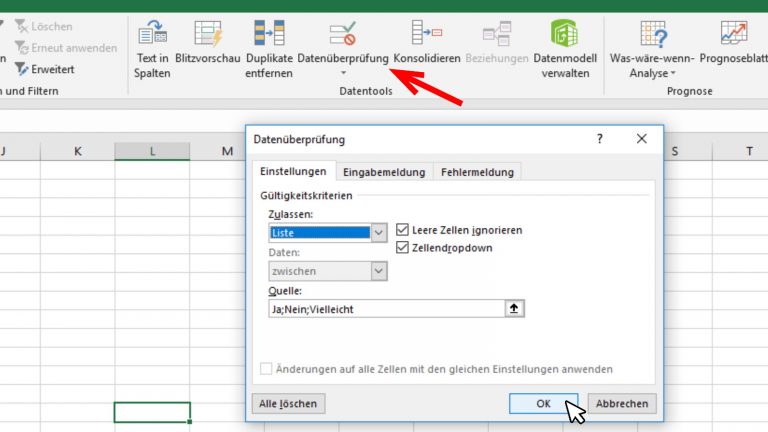Viewport: 768px width, 432px height.
Task: Click the Datenüberprüfung ribbon icon
Action: [342, 36]
